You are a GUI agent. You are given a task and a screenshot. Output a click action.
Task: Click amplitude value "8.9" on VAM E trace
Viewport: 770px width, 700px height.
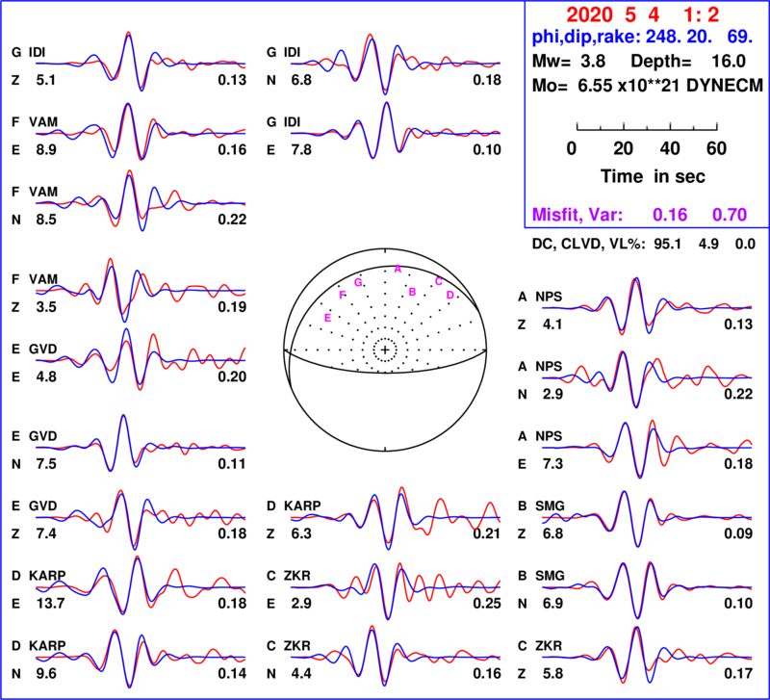(x=45, y=150)
